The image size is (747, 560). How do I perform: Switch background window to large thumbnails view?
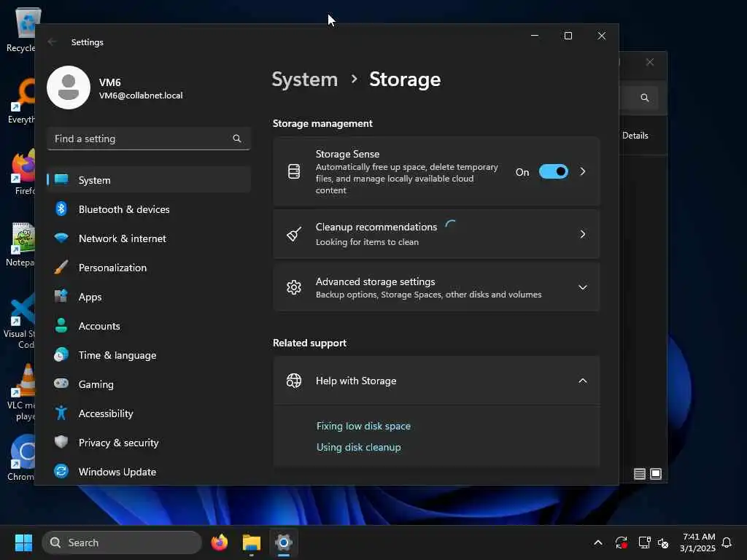pyautogui.click(x=656, y=474)
